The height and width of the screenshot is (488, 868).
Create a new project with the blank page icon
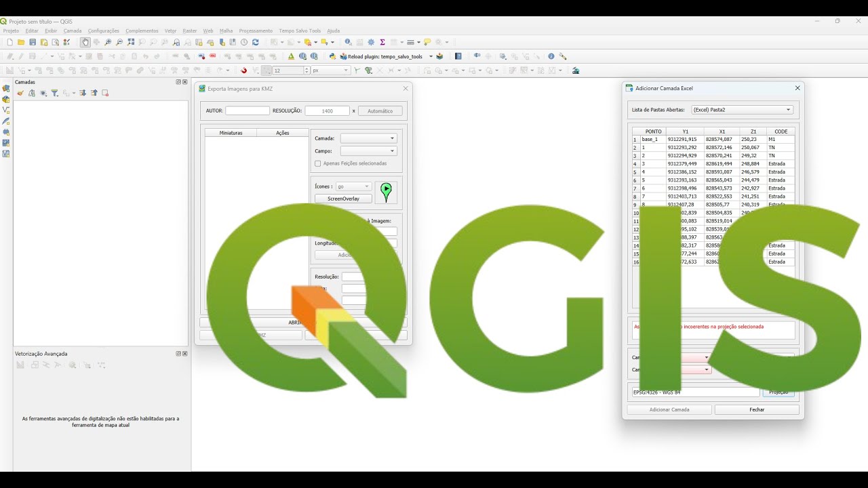(x=9, y=42)
